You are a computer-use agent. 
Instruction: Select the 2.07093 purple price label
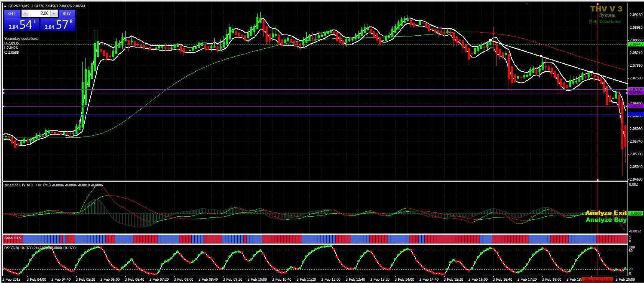point(636,93)
